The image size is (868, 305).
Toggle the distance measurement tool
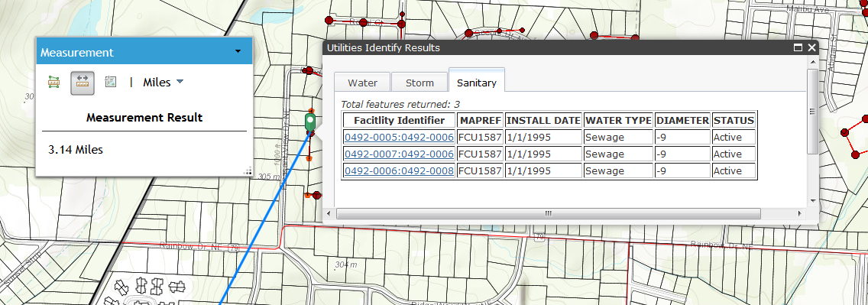(83, 83)
